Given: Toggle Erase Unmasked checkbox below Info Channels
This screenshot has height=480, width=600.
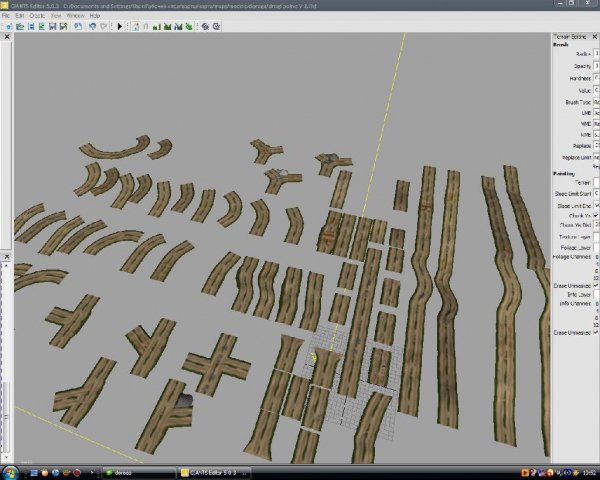Looking at the screenshot, I should point(595,333).
